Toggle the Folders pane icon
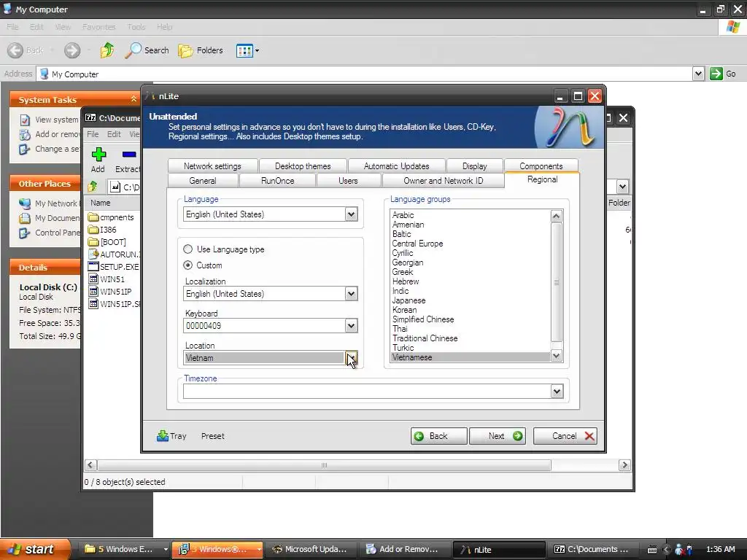The width and height of the screenshot is (747, 560). [x=185, y=50]
